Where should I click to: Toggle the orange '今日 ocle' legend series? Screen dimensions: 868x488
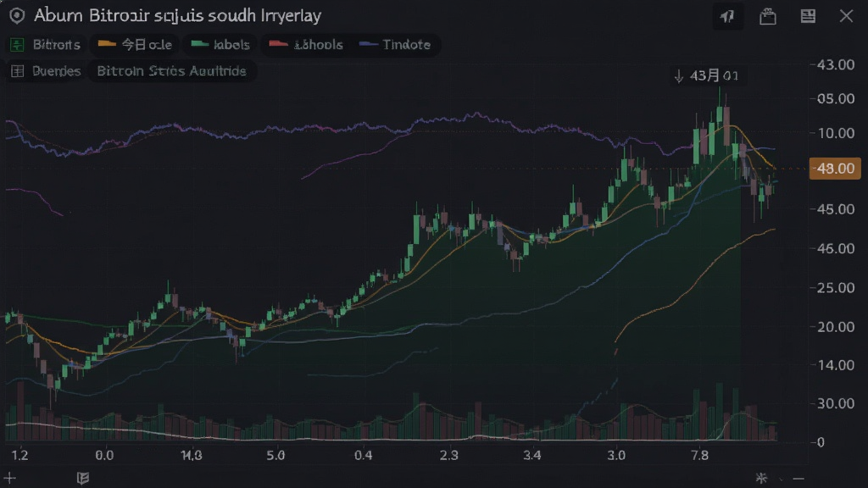click(135, 45)
